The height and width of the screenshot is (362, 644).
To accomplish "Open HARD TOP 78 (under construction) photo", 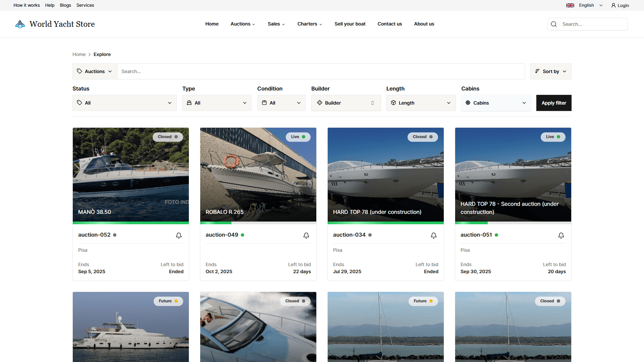I will point(386,175).
